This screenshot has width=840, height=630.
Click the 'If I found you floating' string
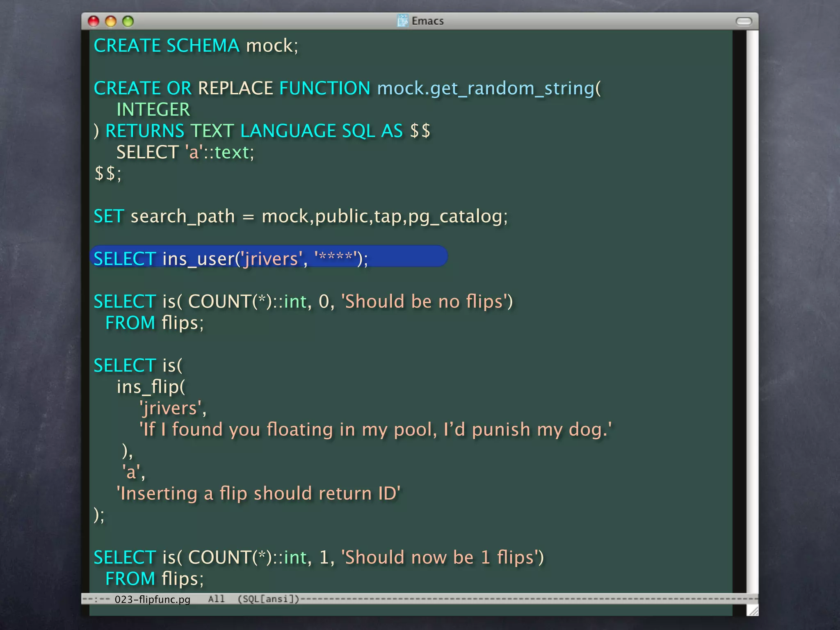tap(375, 429)
